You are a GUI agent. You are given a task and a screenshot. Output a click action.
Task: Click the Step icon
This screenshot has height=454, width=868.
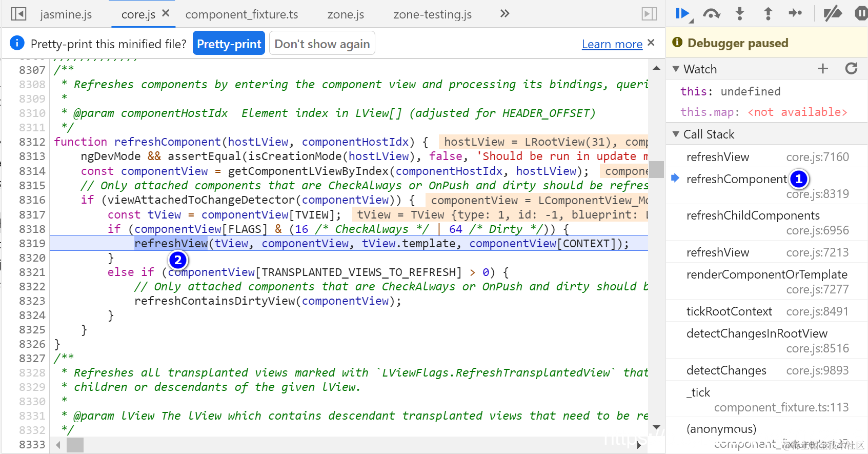pos(795,13)
